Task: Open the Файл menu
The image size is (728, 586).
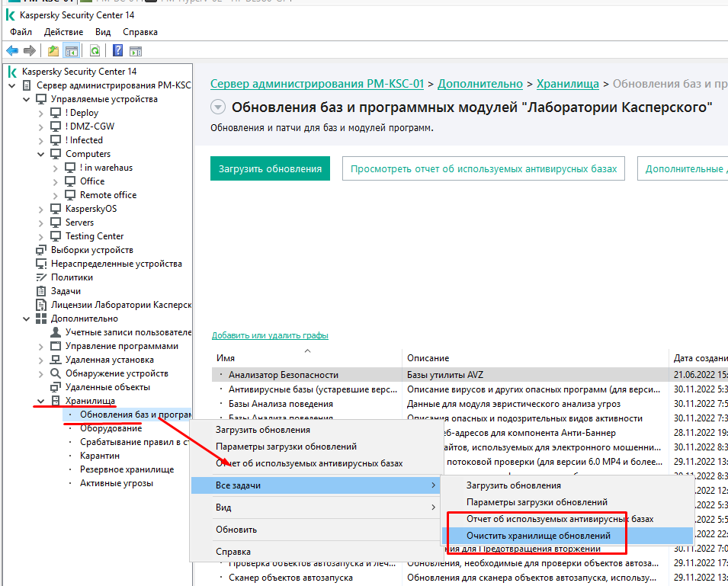Action: [21, 32]
